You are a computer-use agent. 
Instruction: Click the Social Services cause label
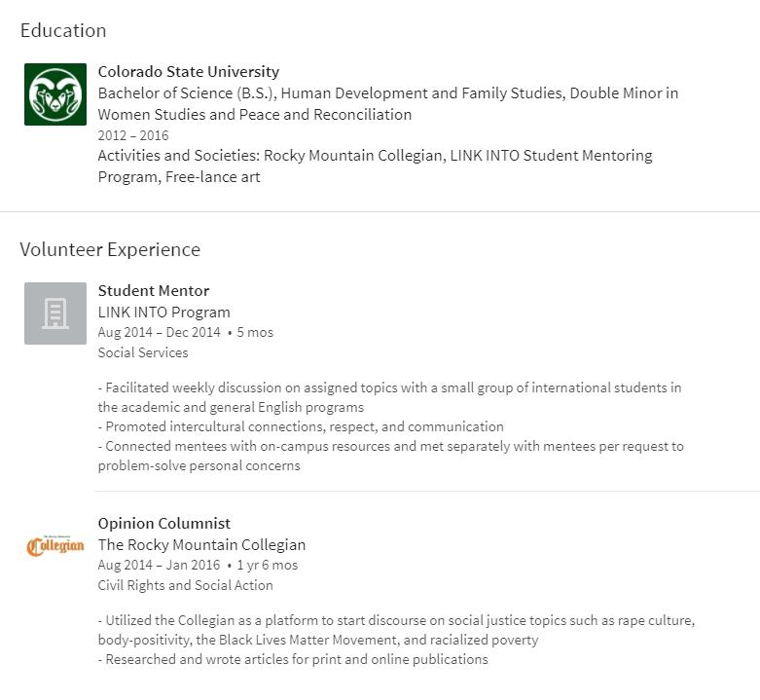point(143,352)
